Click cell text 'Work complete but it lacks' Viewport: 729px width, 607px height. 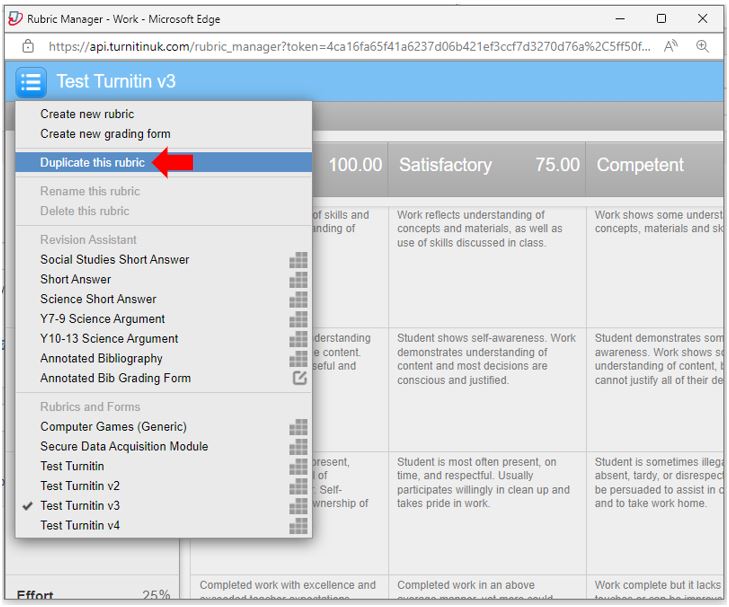coord(657,585)
